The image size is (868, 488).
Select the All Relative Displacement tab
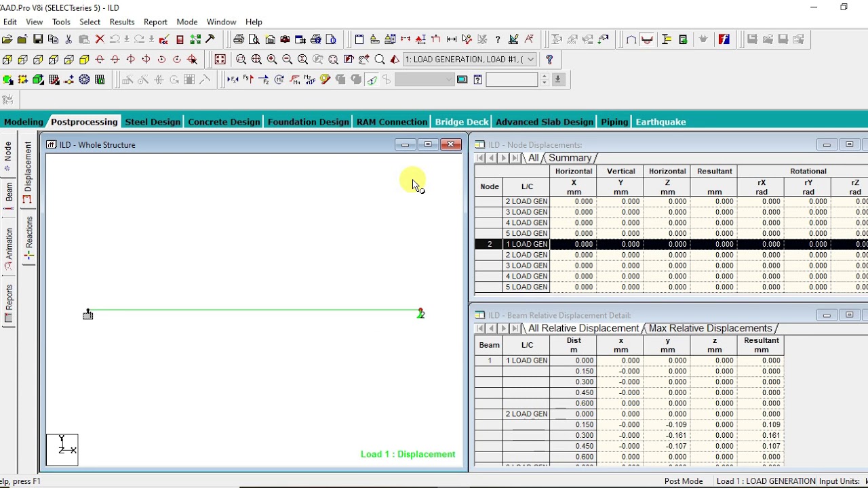[583, 328]
